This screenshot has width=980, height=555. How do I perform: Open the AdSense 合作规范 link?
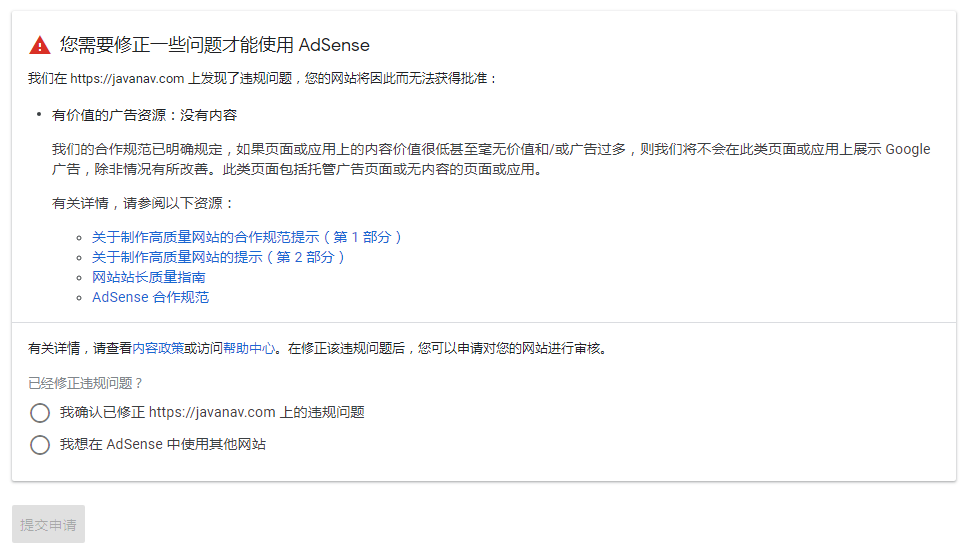coord(150,297)
